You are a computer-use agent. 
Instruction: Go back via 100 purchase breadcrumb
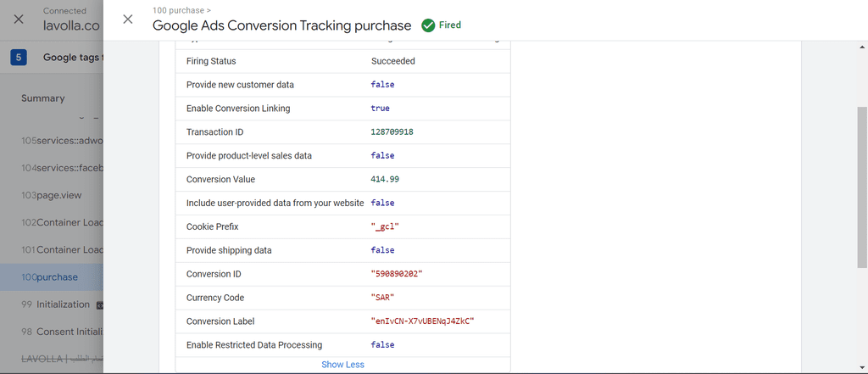[180, 10]
